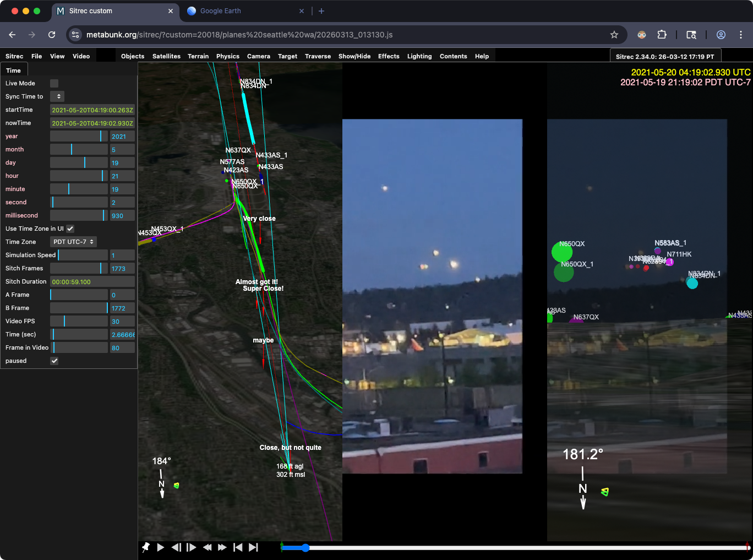Screen dimensions: 753x560
Task: Uncheck Use Time Zone in UI
Action: point(70,229)
